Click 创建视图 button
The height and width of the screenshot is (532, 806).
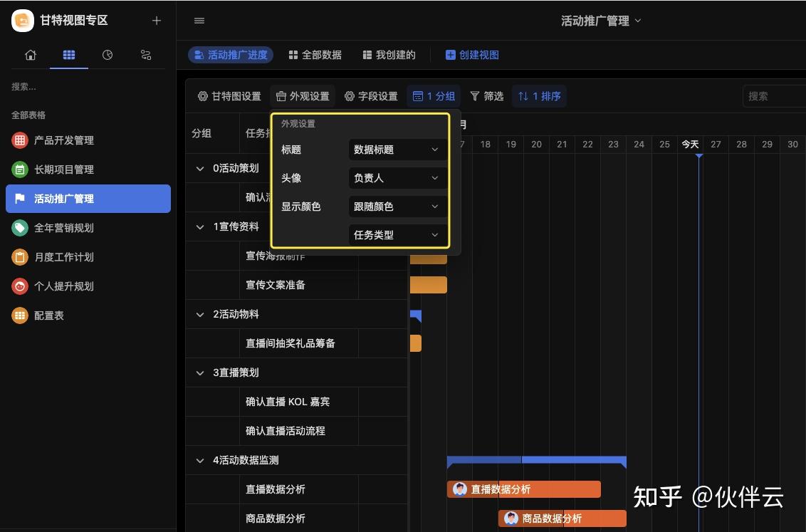coord(472,55)
